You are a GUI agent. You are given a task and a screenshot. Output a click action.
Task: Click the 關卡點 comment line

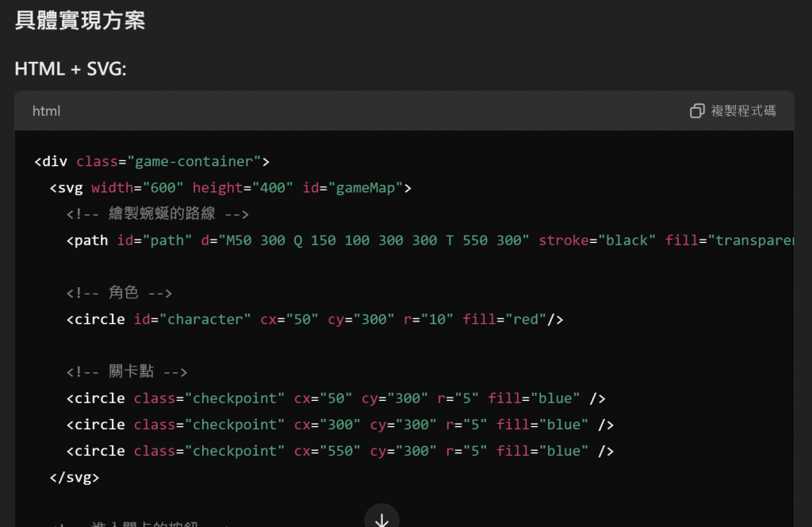pos(127,371)
